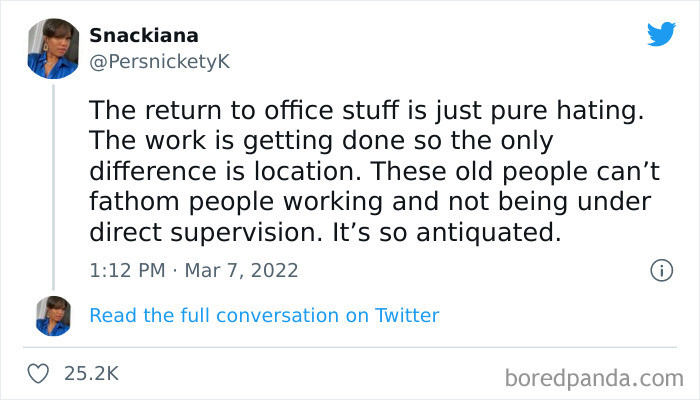Click the small avatar beside the conversation link
The image size is (700, 400).
click(53, 315)
